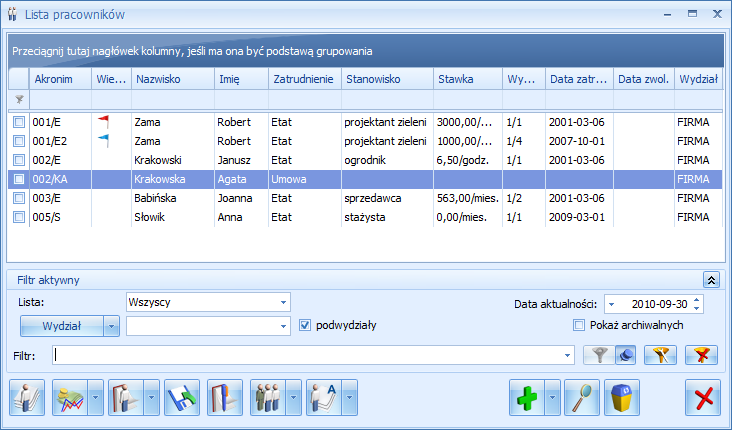The height and width of the screenshot is (430, 732).
Task: Click the 2009-03-01 hire date cell
Action: coord(579,217)
